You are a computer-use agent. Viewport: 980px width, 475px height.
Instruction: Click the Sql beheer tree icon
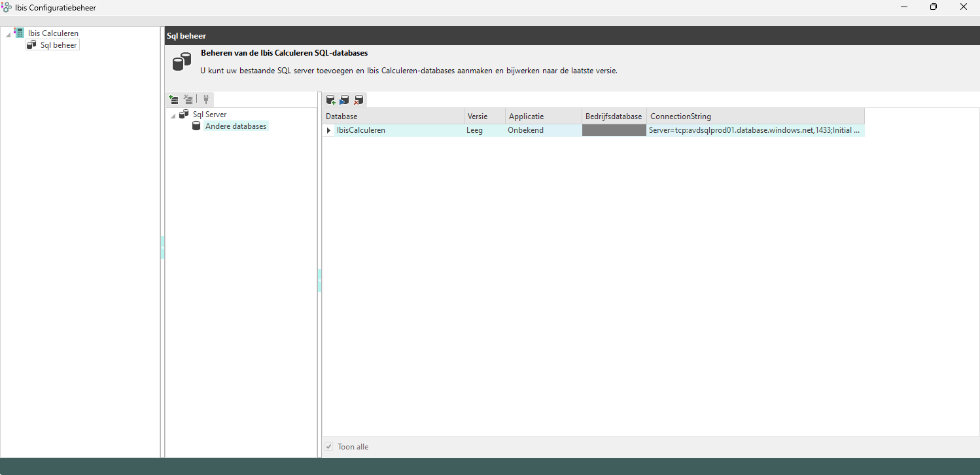click(31, 44)
